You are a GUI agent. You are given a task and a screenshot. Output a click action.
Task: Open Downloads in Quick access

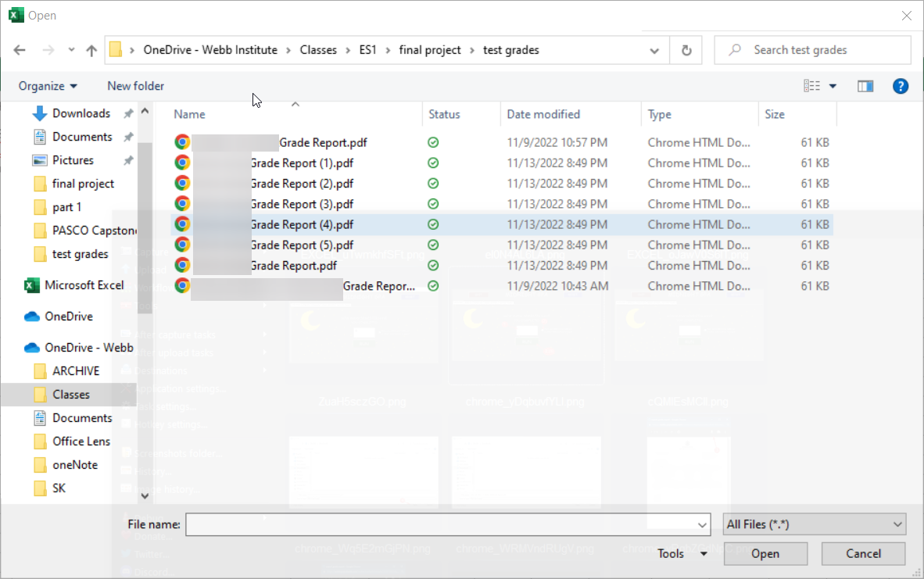tap(81, 113)
